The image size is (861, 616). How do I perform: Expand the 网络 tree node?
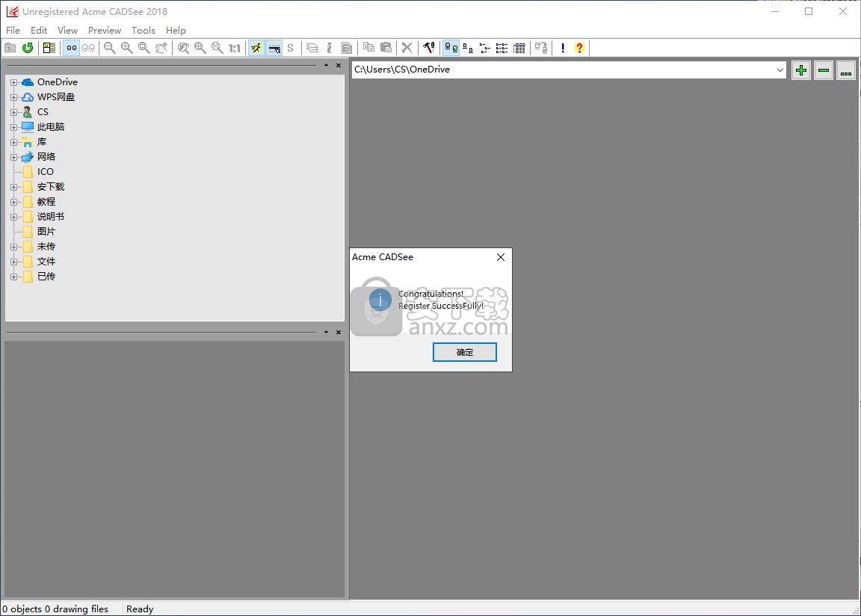(13, 157)
